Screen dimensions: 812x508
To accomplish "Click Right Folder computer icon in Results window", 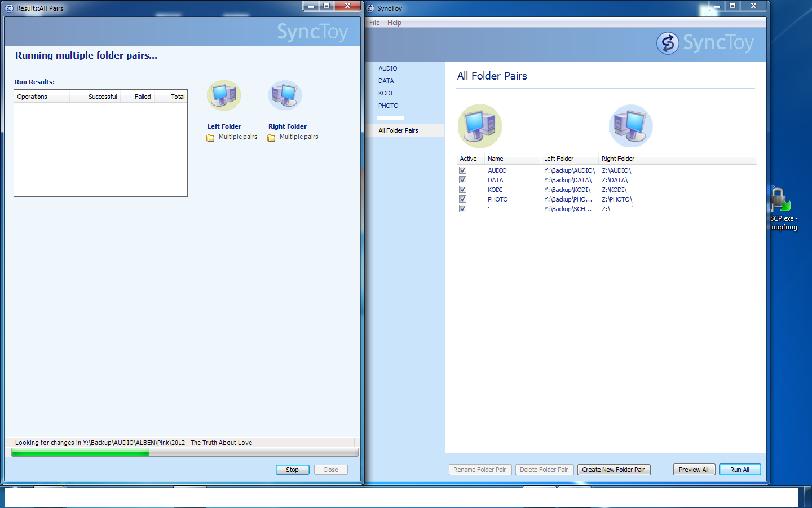I will pyautogui.click(x=285, y=95).
